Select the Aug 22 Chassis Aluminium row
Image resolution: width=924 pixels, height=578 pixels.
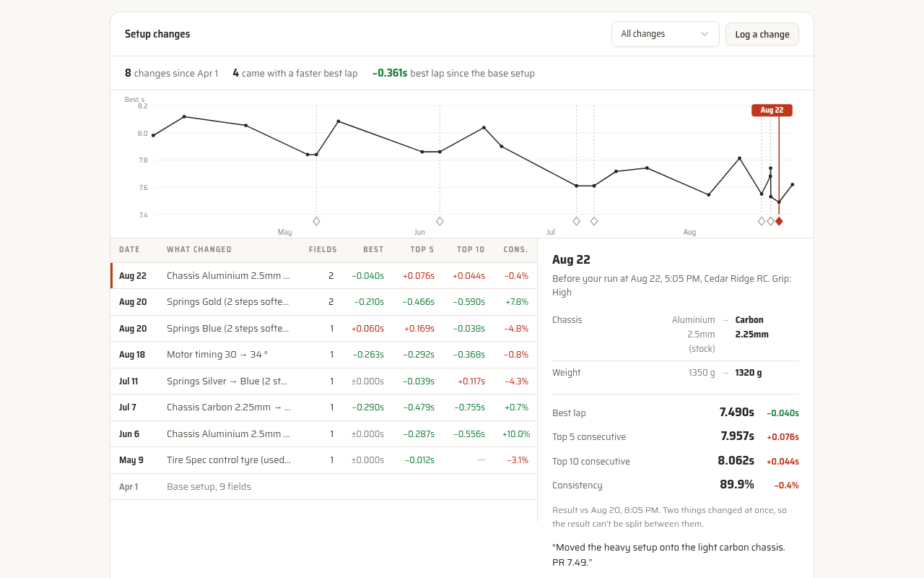pos(324,276)
